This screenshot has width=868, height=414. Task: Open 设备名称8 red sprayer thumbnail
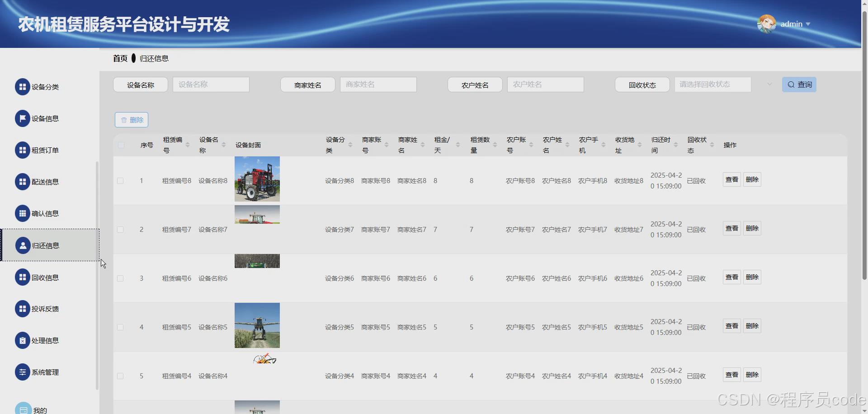[x=257, y=179]
